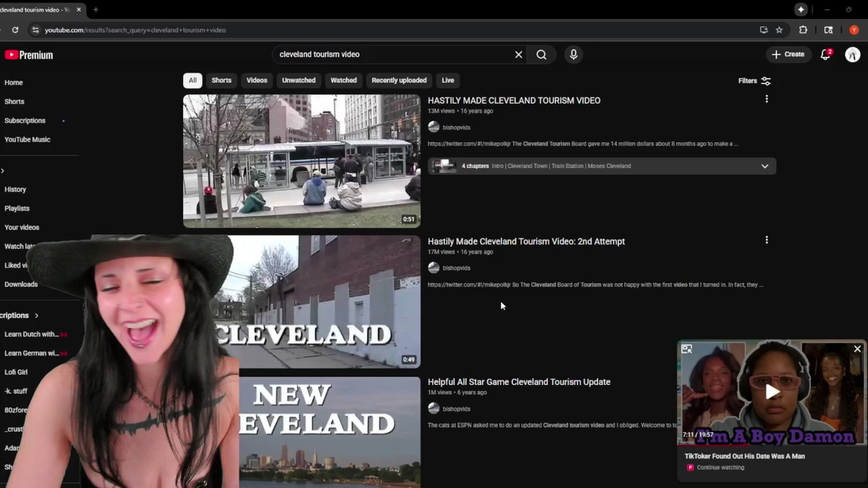The height and width of the screenshot is (488, 868).
Task: Open TikToker Found Out His Date Was A Man
Action: [745, 456]
